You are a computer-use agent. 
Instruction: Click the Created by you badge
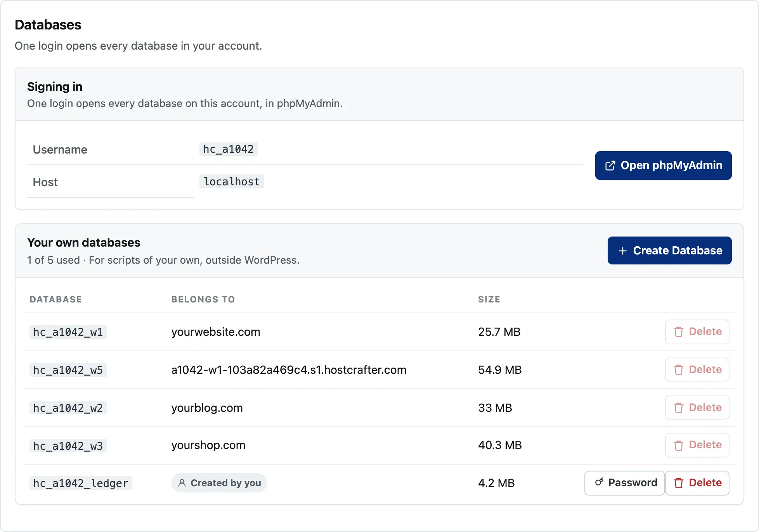[x=219, y=483]
